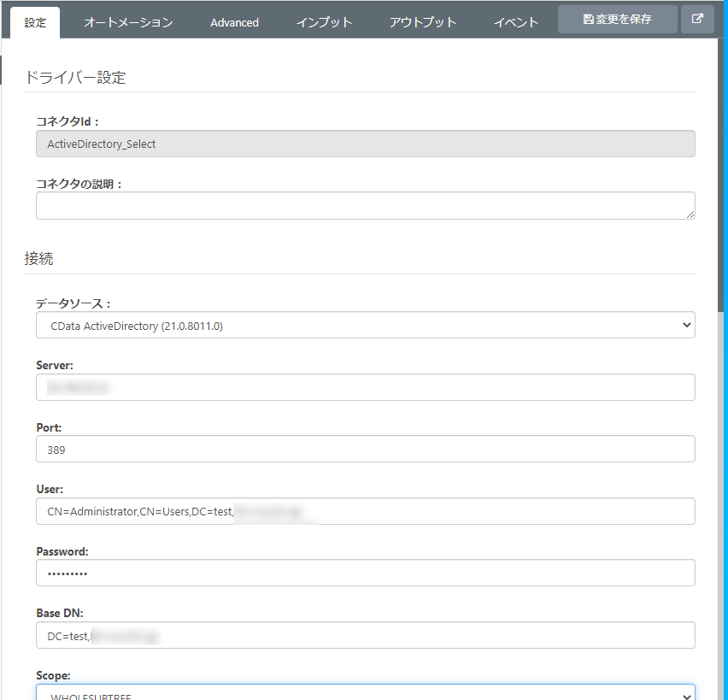Switch to the 設定 tab
Image resolution: width=728 pixels, height=700 pixels.
tap(36, 23)
